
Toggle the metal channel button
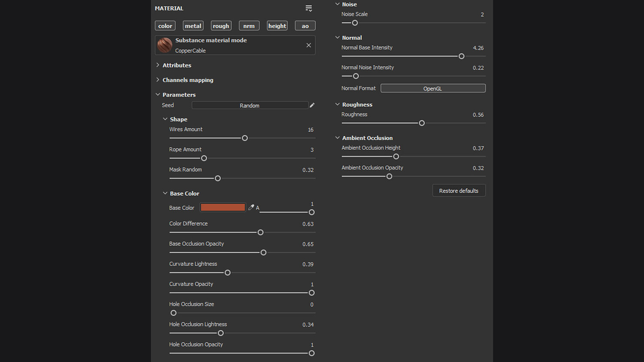tap(193, 26)
